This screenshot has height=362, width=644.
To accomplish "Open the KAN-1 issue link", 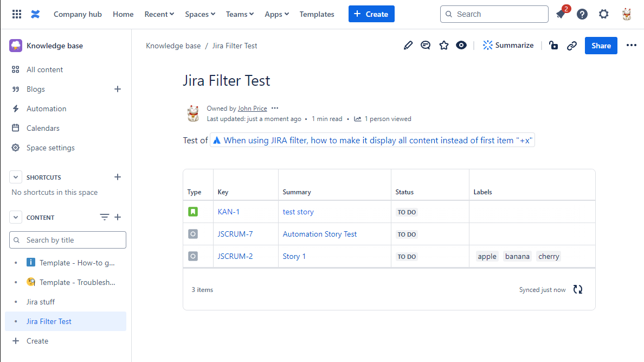I will coord(229,212).
